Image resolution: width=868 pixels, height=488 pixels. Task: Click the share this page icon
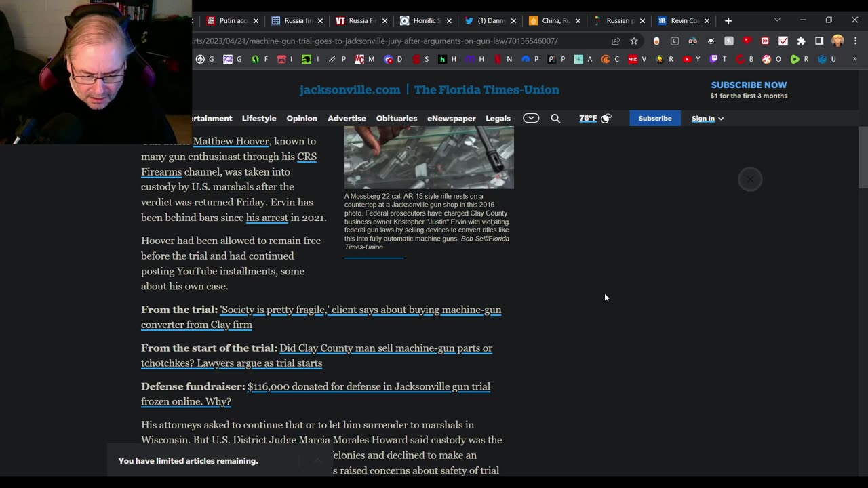[x=616, y=41]
